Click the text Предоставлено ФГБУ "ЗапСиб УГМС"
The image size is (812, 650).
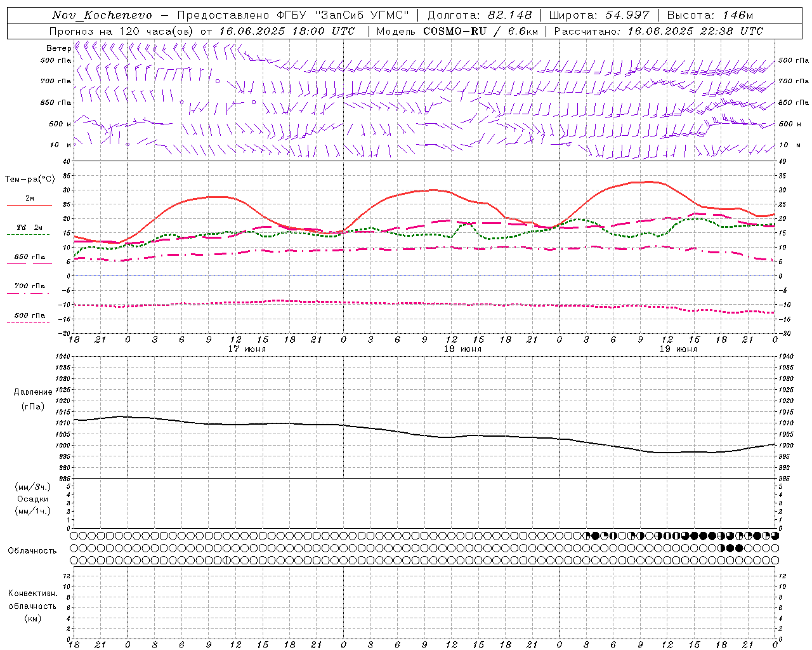pos(294,15)
